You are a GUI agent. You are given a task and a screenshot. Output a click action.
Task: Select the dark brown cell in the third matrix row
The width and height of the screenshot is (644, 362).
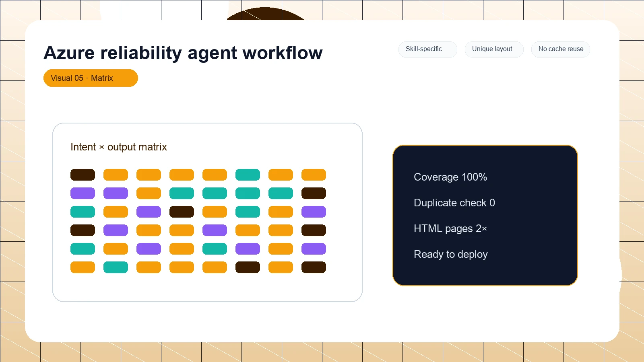(x=182, y=212)
